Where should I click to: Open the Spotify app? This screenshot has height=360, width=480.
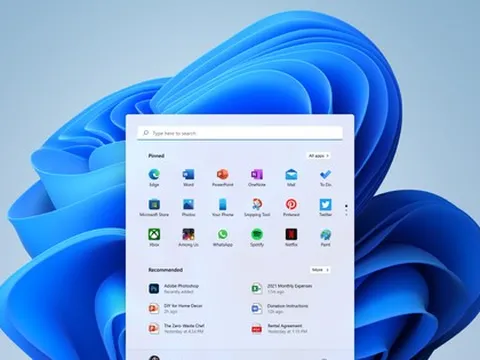coord(257,238)
